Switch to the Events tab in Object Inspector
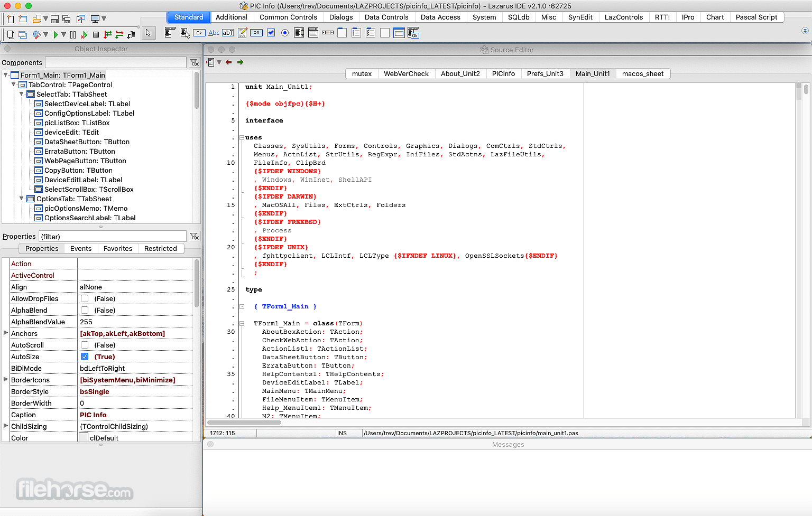The width and height of the screenshot is (812, 516). click(81, 248)
